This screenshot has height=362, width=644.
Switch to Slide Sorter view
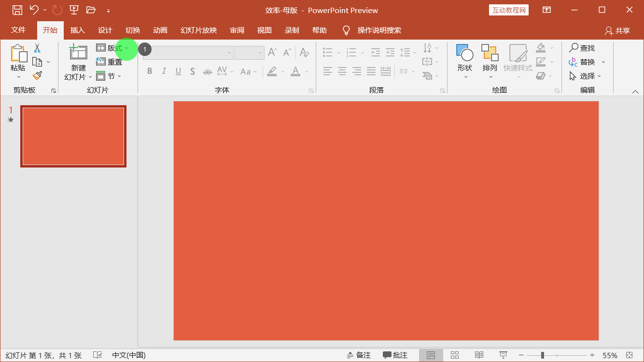[x=455, y=355]
